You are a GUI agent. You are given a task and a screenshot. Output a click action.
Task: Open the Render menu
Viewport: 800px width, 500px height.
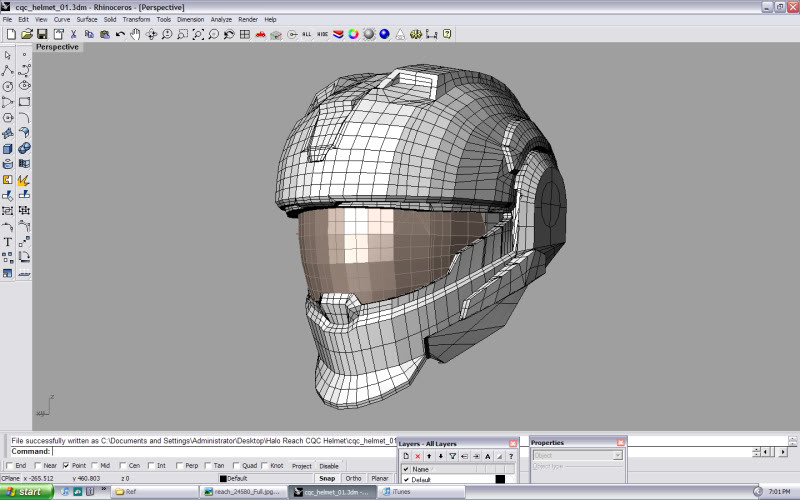pos(248,19)
